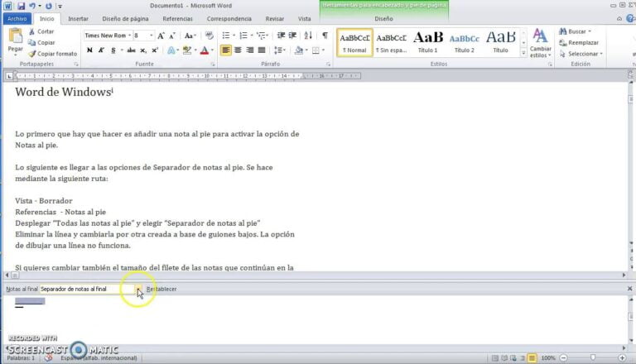Sort text alphabetically icon
The height and width of the screenshot is (364, 636).
tap(308, 36)
